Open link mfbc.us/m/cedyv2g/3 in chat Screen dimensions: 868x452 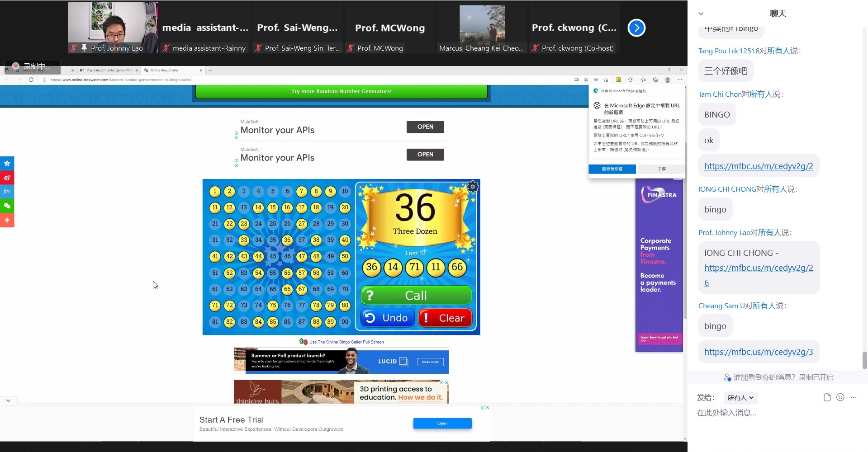759,352
